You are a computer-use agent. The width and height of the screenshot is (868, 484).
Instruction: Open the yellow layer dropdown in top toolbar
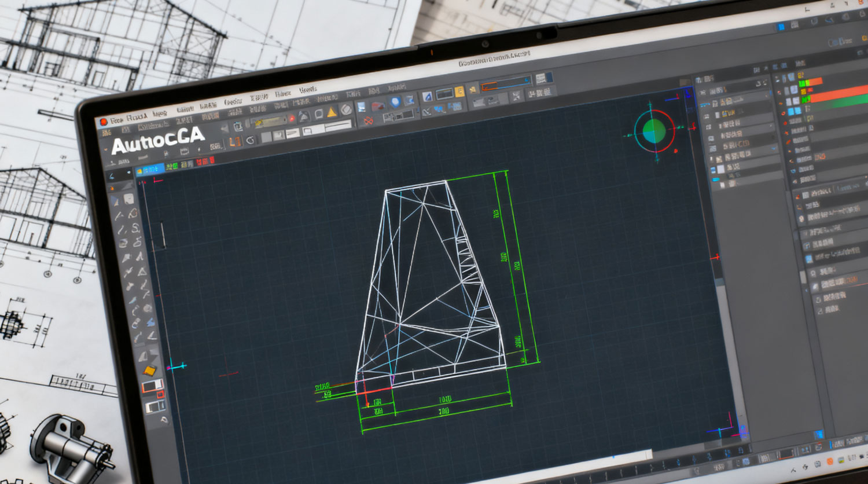click(x=270, y=122)
